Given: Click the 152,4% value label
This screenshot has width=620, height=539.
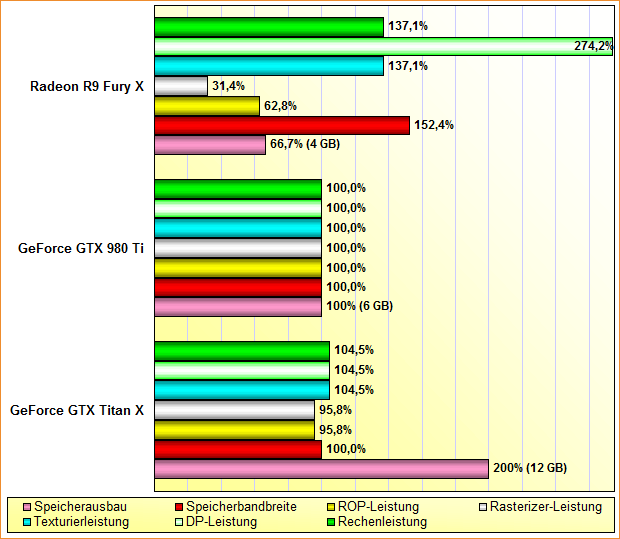Looking at the screenshot, I should click(434, 125).
